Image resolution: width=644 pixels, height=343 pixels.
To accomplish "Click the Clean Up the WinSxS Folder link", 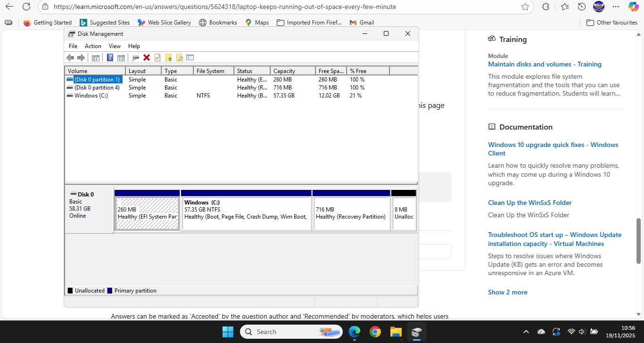I will click(529, 203).
